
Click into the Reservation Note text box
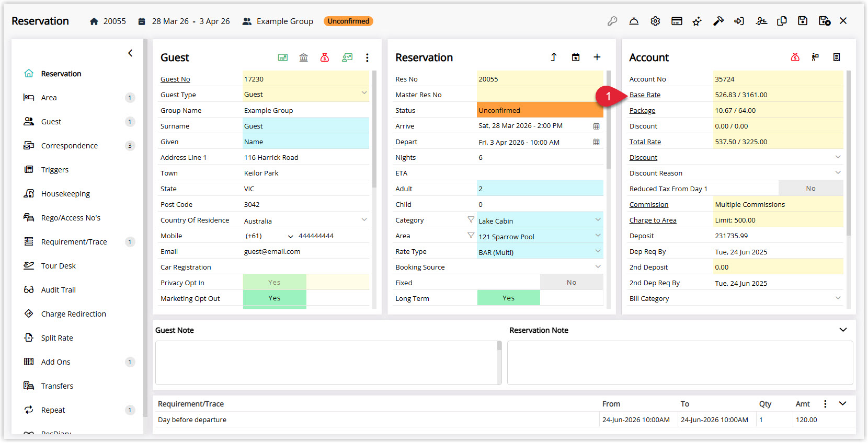[680, 363]
